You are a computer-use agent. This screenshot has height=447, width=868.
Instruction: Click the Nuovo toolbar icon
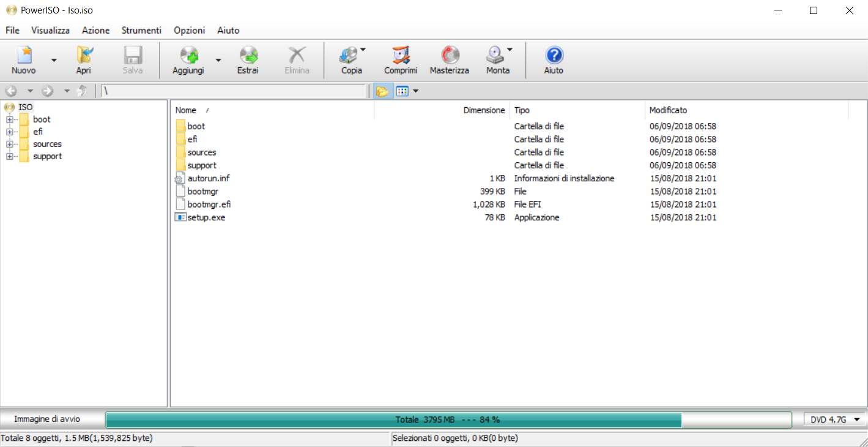click(24, 56)
